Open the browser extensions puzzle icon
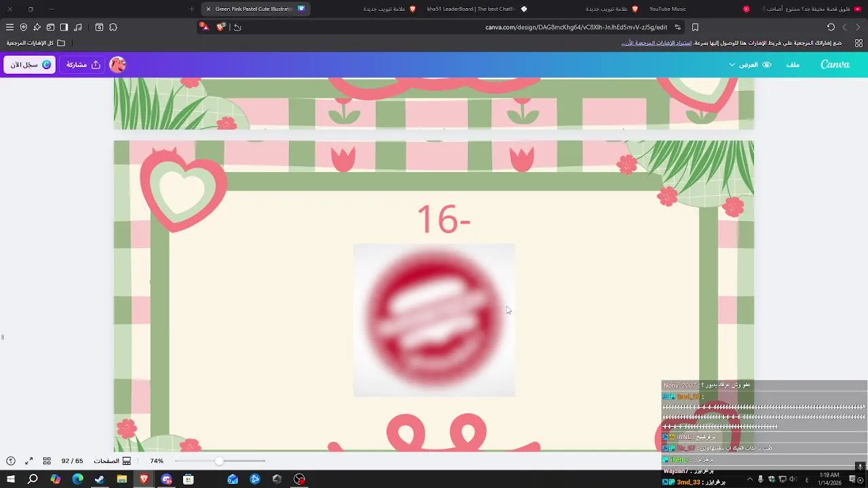 [x=113, y=27]
